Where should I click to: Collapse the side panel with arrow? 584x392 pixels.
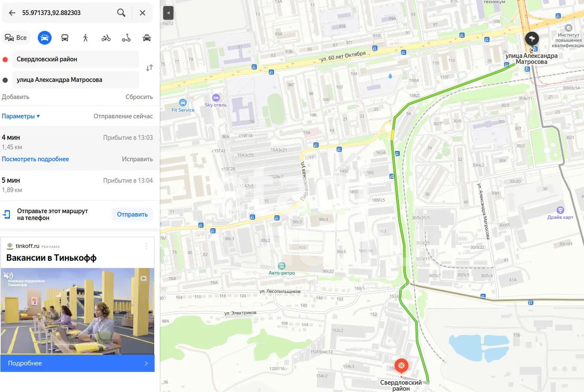pos(168,13)
